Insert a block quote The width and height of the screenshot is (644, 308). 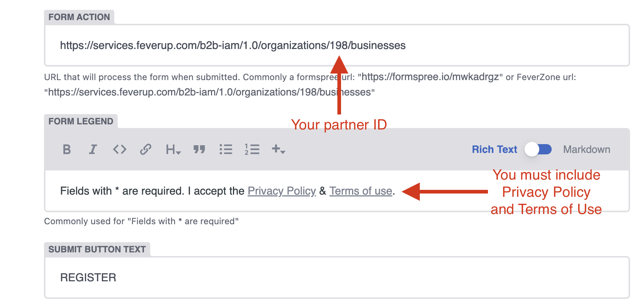[x=199, y=149]
